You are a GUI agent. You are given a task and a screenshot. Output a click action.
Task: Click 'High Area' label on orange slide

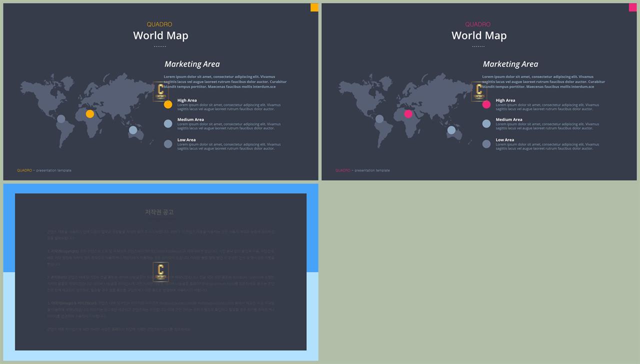click(x=187, y=100)
